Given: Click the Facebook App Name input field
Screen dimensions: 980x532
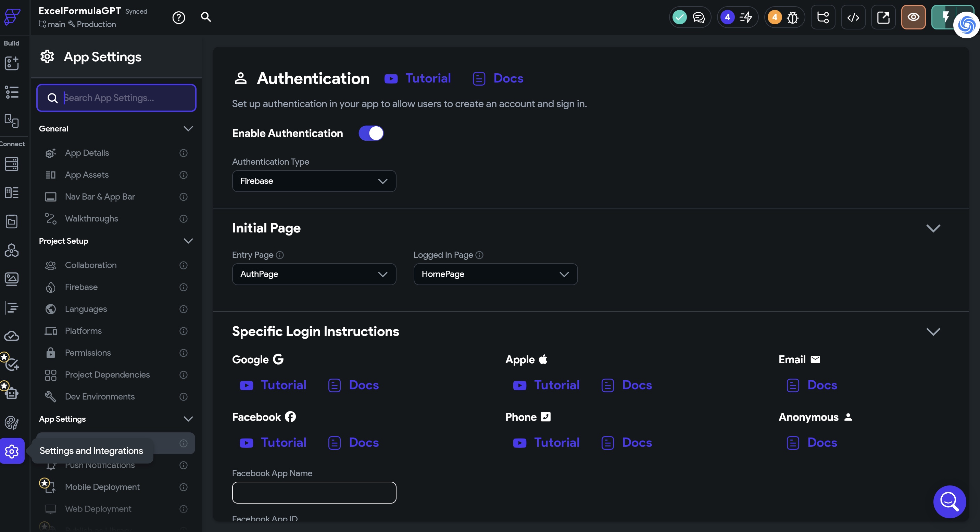Looking at the screenshot, I should click(x=314, y=493).
